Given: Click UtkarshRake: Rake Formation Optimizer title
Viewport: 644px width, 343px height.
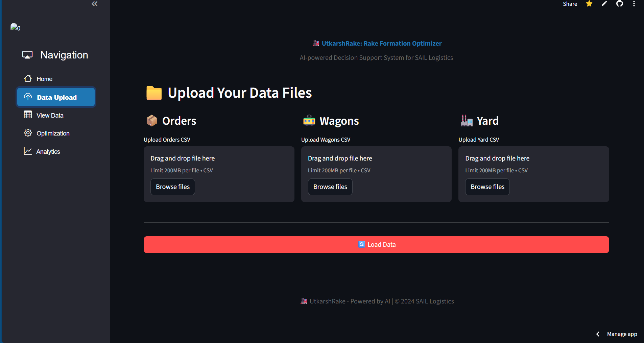Looking at the screenshot, I should point(382,43).
